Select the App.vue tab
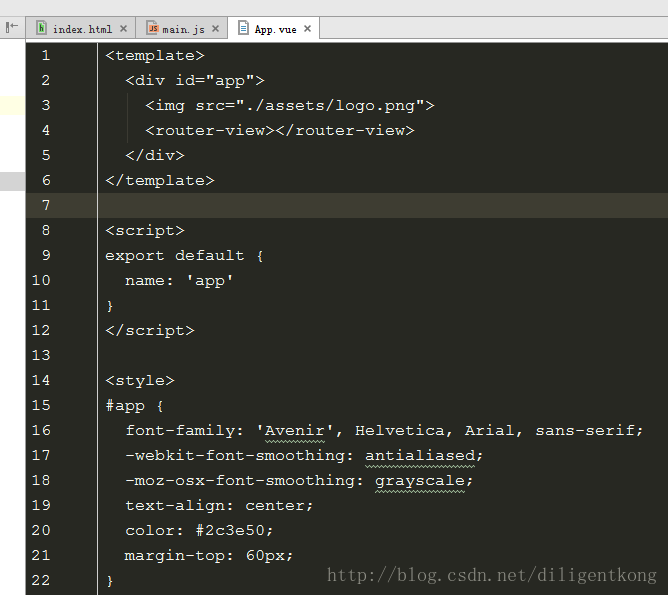Screen dimensions: 668x595 [274, 29]
